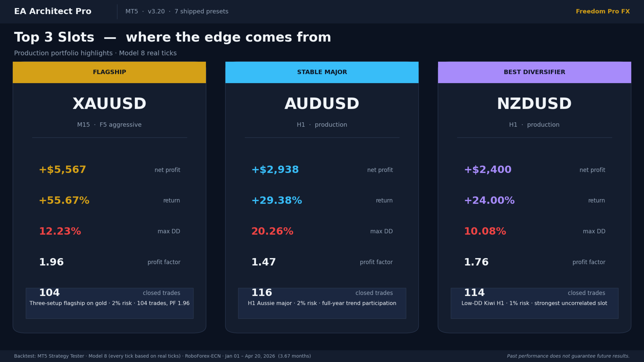Click NZDUSD net profit value +$2,400
Viewport: 644px width, 362px height.
point(488,170)
